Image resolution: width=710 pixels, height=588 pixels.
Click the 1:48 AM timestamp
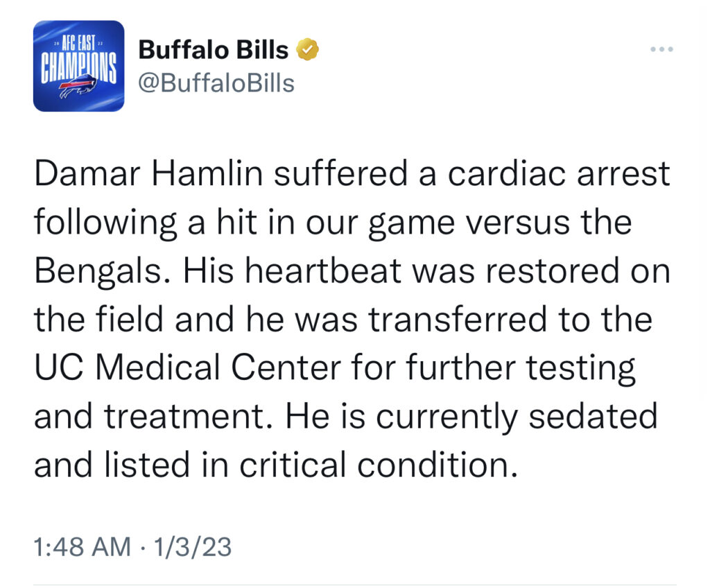pos(83,546)
